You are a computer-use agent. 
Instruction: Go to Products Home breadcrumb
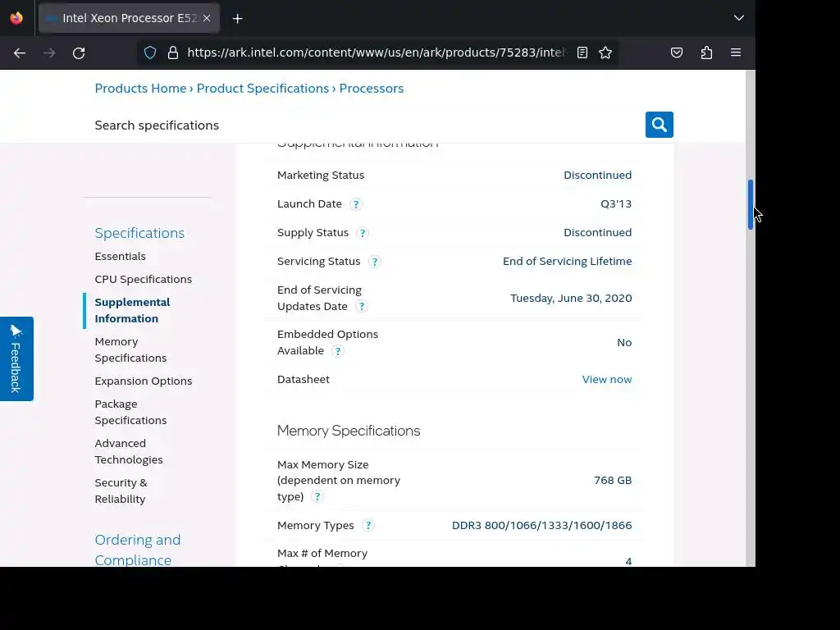[x=140, y=89]
